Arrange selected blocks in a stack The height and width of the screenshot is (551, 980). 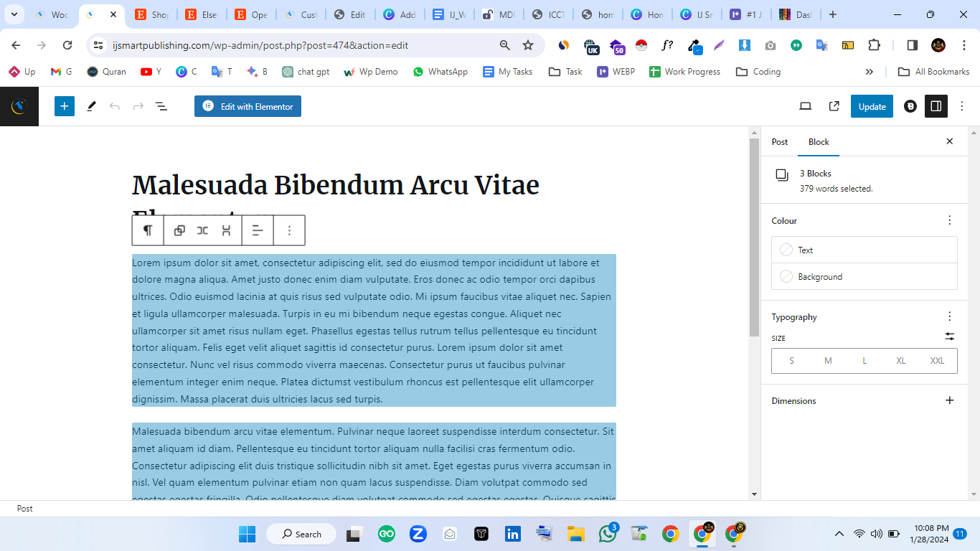226,230
